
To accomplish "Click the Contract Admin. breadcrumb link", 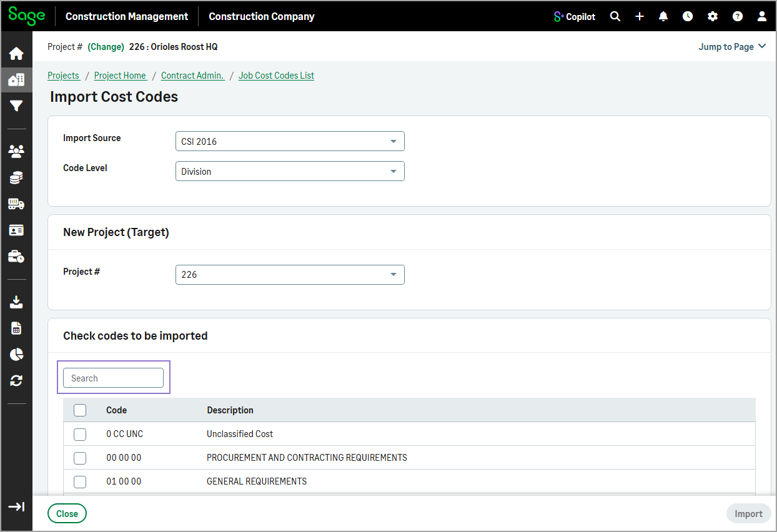I will [192, 76].
